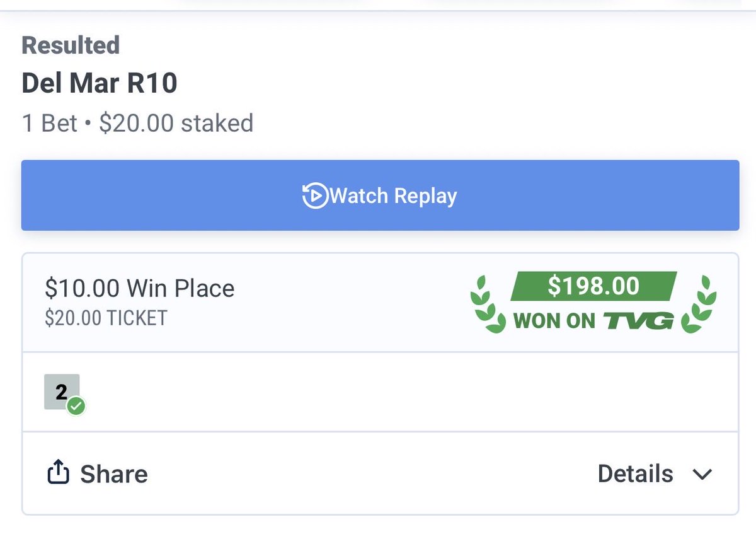Viewport: 756px width, 534px height.
Task: Click the replay icon inside Watch Replay
Action: [315, 196]
